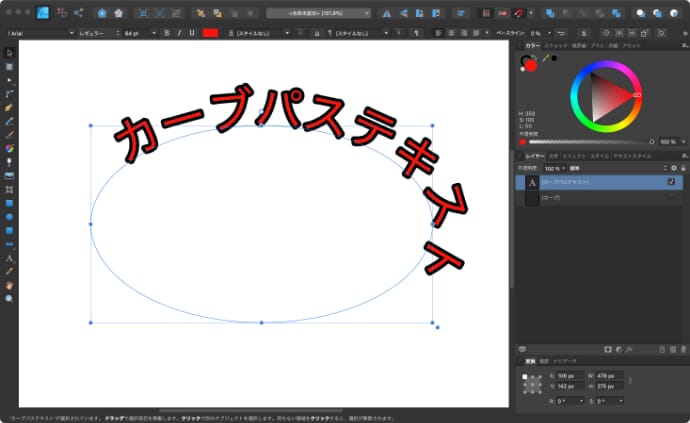Click the Flip Horizontal toolbar icon
The width and height of the screenshot is (690, 423).
coord(386,13)
